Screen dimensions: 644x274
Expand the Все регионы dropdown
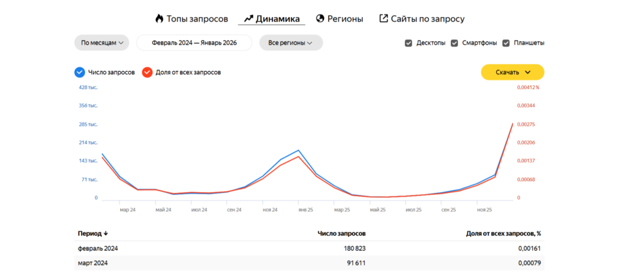(291, 43)
